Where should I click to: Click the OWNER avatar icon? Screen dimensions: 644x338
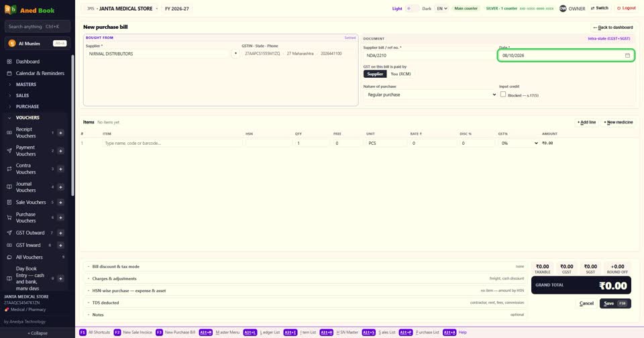(563, 9)
